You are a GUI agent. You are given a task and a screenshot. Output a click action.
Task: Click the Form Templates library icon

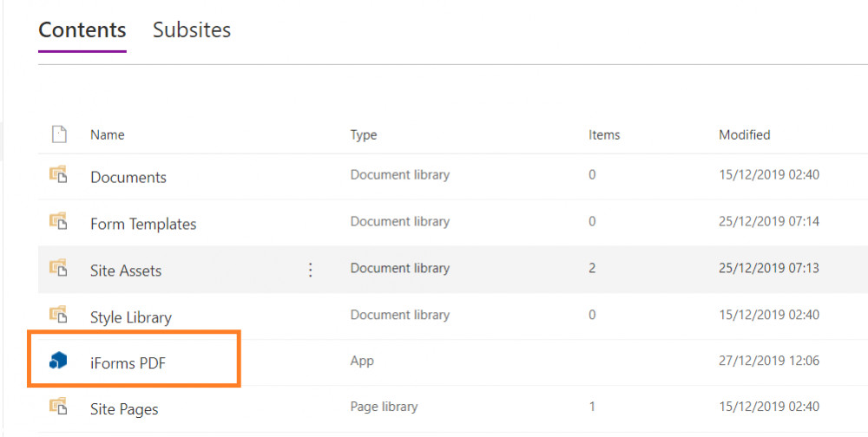point(58,221)
